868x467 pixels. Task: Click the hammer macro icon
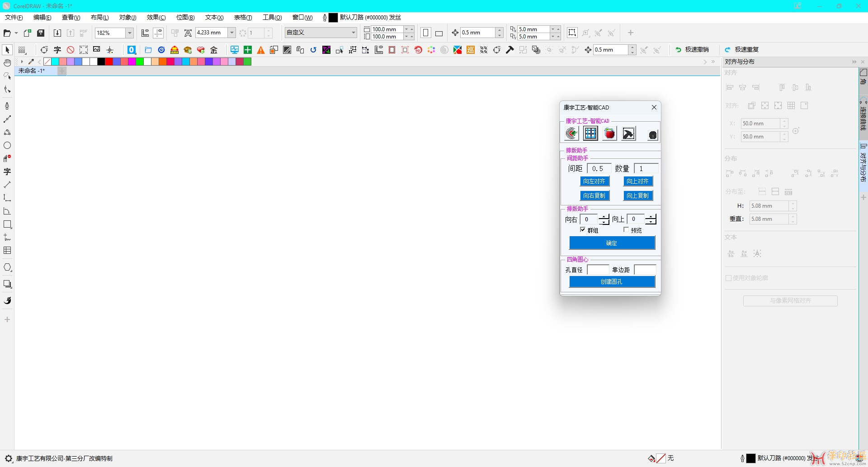coord(510,50)
